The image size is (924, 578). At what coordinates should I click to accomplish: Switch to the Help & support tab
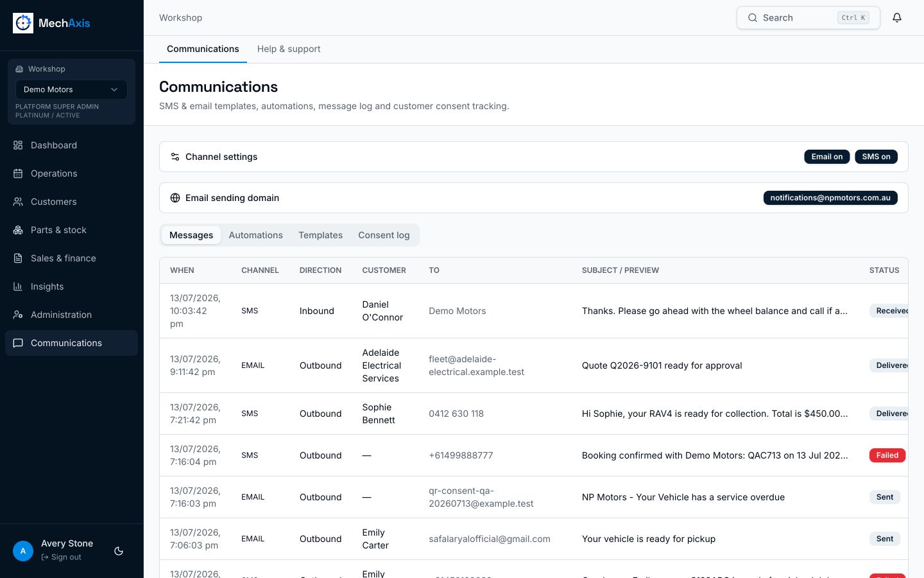[289, 49]
